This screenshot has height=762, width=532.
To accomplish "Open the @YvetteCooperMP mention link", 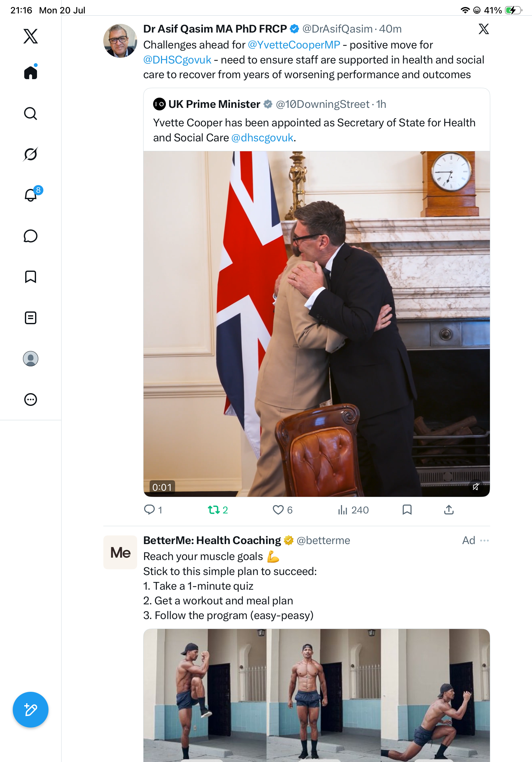I will [x=294, y=45].
